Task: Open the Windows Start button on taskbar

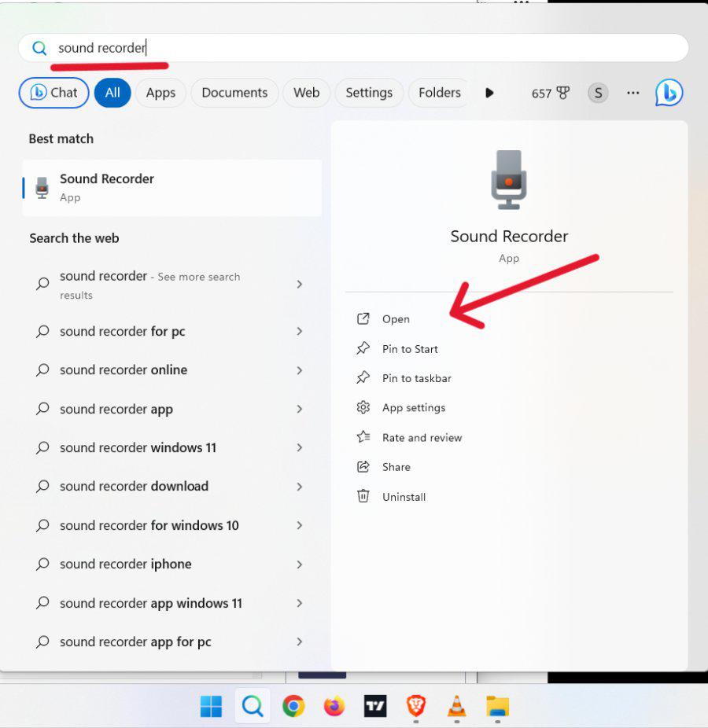Action: pos(211,706)
